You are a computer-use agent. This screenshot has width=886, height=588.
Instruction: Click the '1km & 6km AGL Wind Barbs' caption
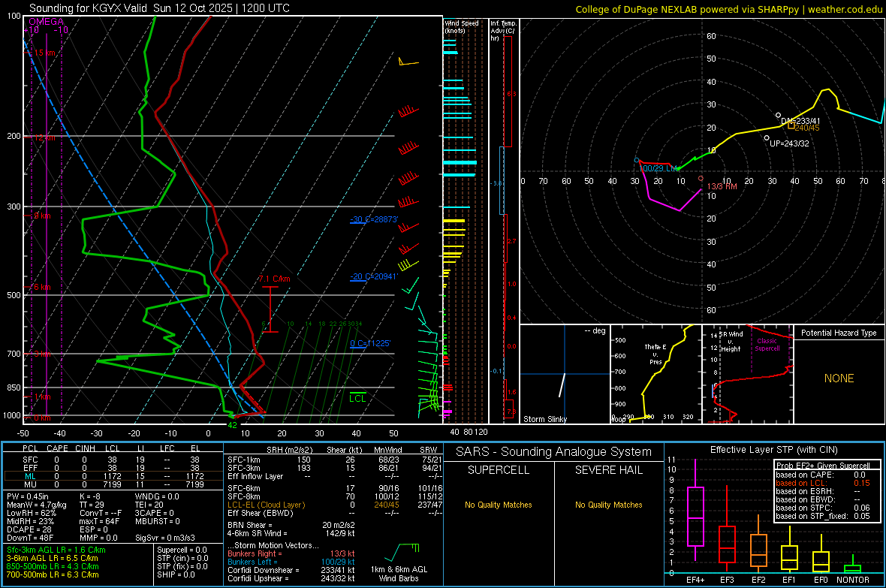399,574
